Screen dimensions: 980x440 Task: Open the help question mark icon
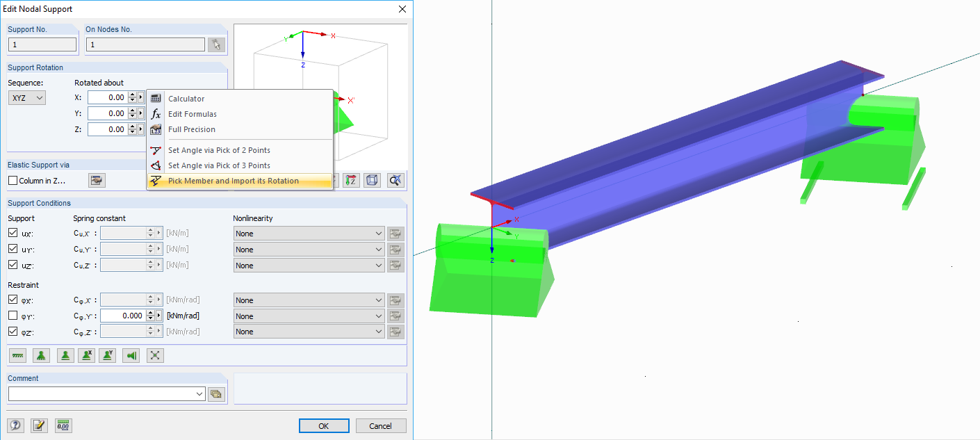coord(15,425)
